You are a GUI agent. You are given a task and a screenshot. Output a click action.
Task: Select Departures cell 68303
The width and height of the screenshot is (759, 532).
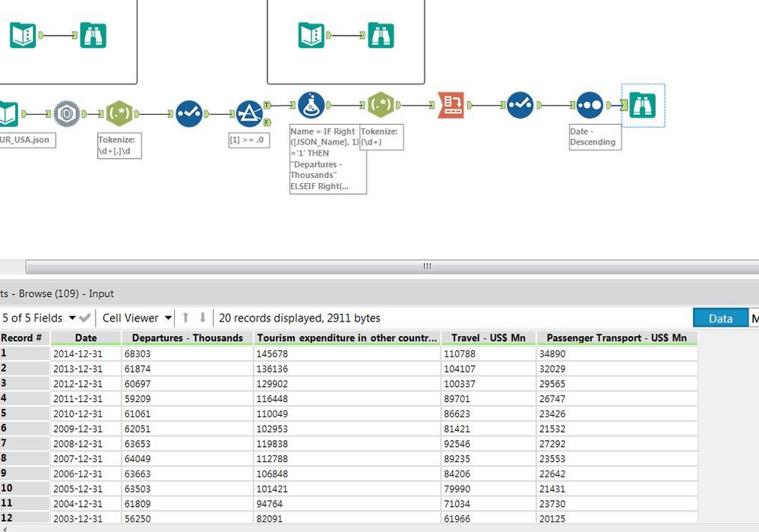click(188, 354)
